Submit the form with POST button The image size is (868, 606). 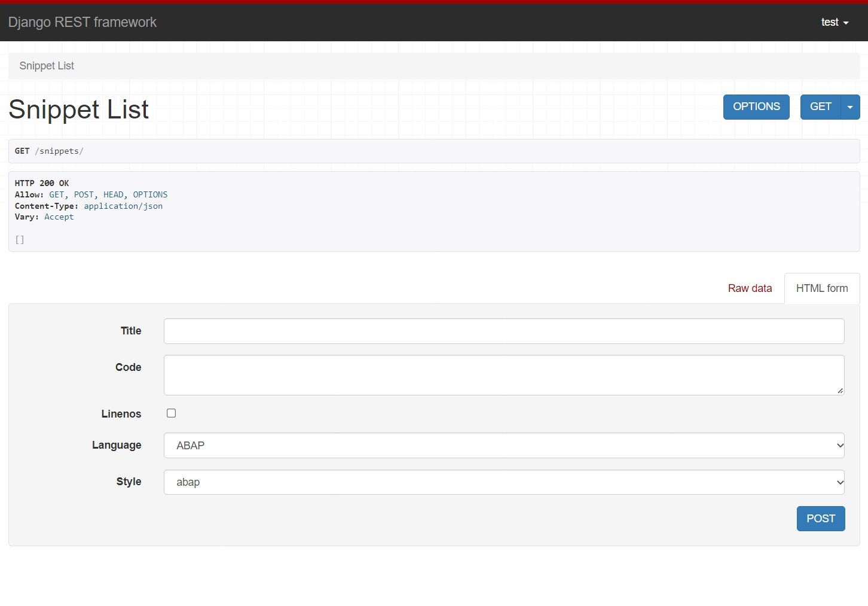tap(821, 519)
